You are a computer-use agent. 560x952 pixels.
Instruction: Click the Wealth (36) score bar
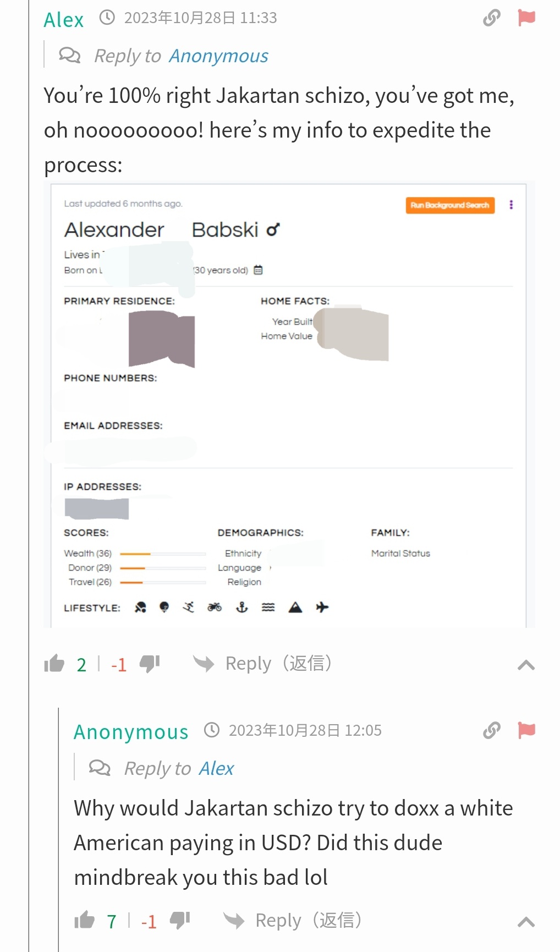pyautogui.click(x=163, y=554)
